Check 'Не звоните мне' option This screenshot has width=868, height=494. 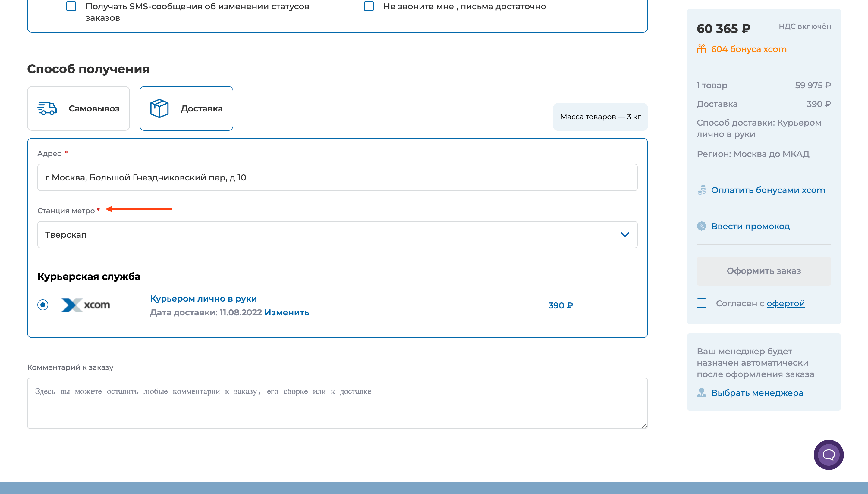point(369,6)
